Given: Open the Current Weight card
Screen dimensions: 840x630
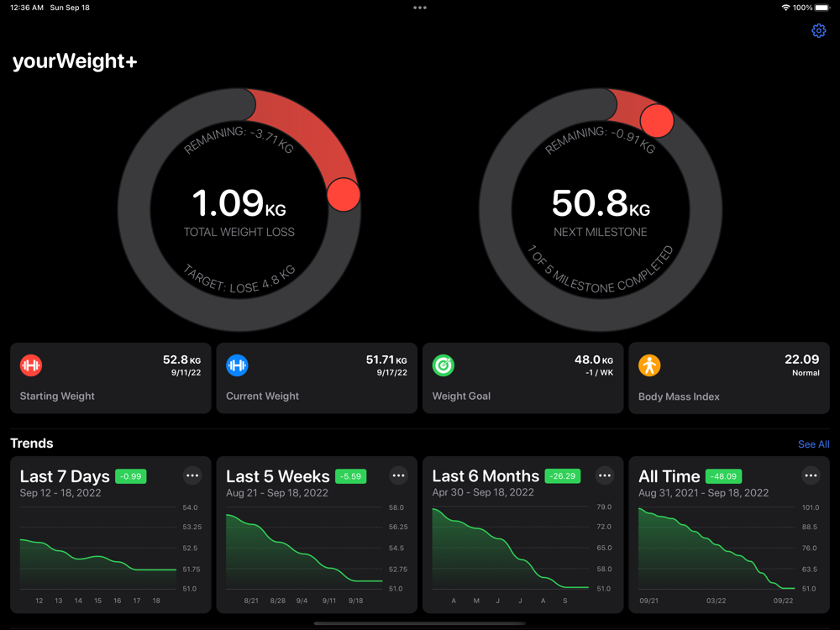Looking at the screenshot, I should click(317, 378).
